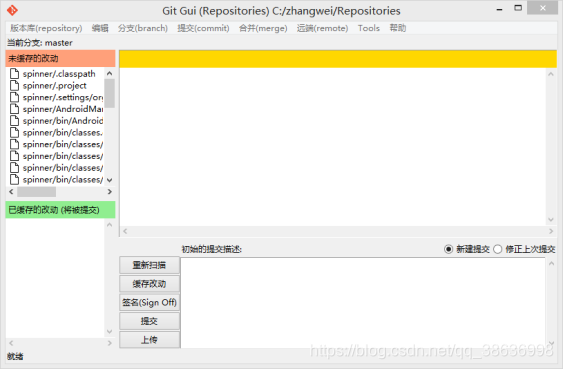Click file icon beside spinner/bin/classes. entry
The height and width of the screenshot is (369, 563).
click(14, 132)
